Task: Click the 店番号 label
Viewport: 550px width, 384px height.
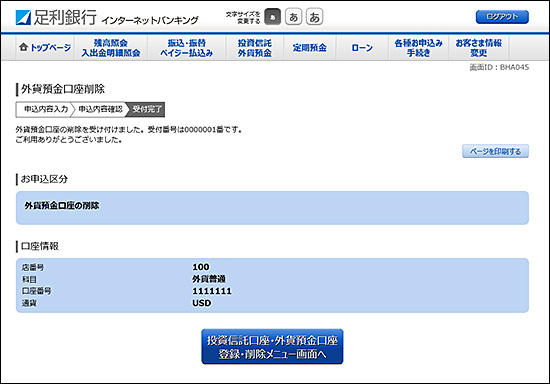Action: click(x=33, y=267)
